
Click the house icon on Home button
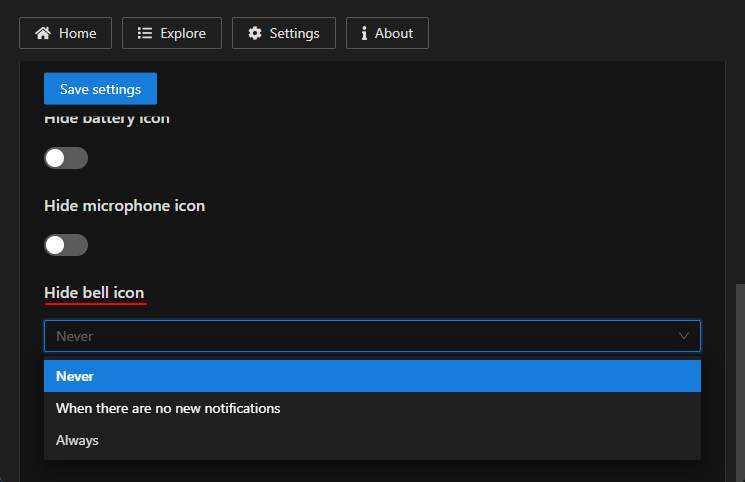pos(43,33)
